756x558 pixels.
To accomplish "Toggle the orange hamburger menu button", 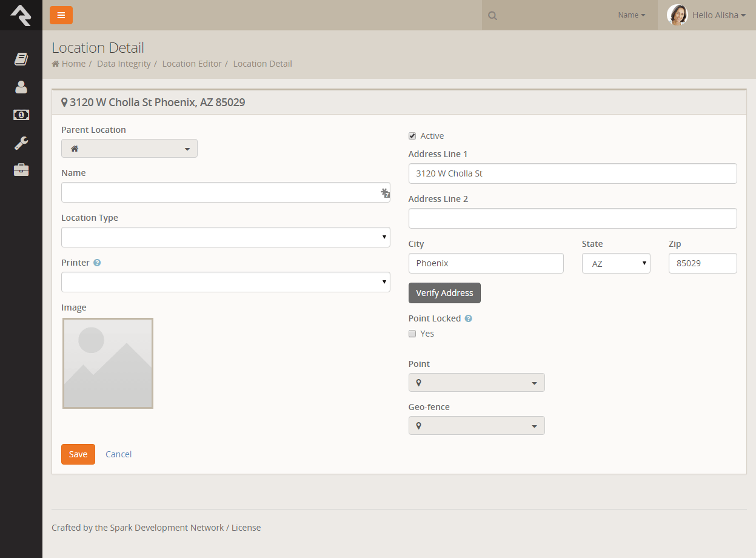I will click(61, 15).
